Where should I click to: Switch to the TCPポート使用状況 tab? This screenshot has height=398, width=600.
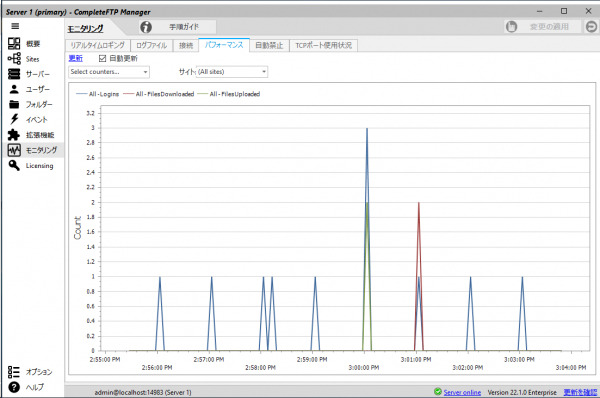point(323,46)
